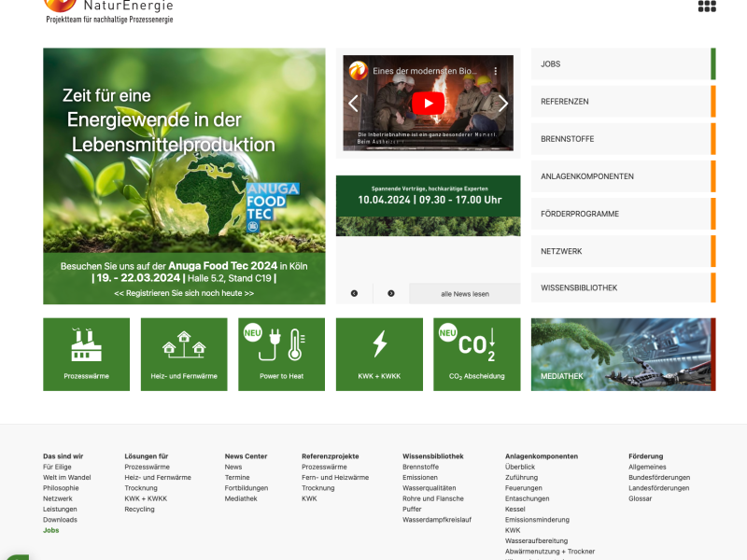The width and height of the screenshot is (747, 560).
Task: Go to previous video with left chevron
Action: click(x=353, y=104)
